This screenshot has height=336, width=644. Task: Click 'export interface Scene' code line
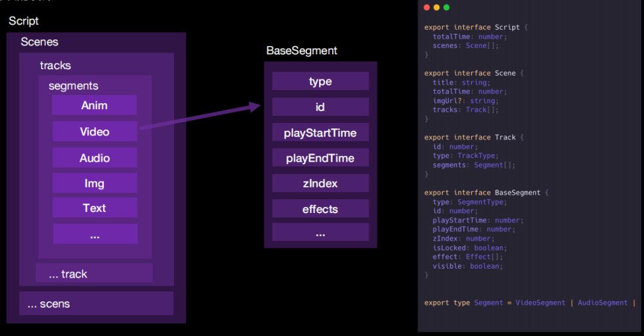pos(473,73)
